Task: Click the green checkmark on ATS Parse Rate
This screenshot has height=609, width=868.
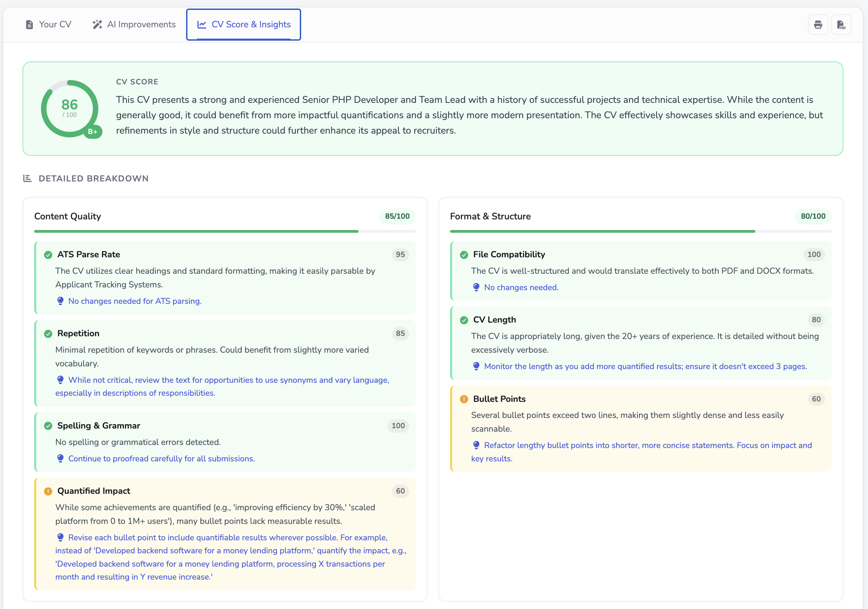Action: point(48,255)
